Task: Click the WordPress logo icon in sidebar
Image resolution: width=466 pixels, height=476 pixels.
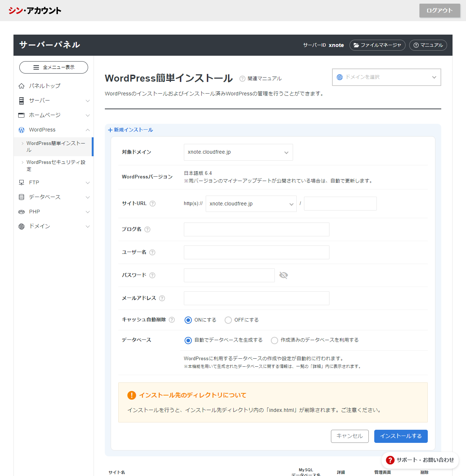Action: click(21, 130)
